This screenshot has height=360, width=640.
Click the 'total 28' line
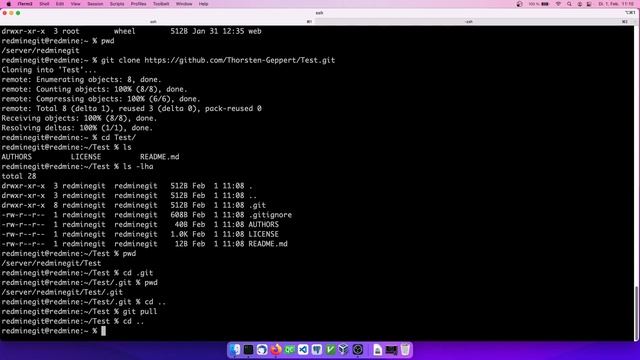point(19,176)
